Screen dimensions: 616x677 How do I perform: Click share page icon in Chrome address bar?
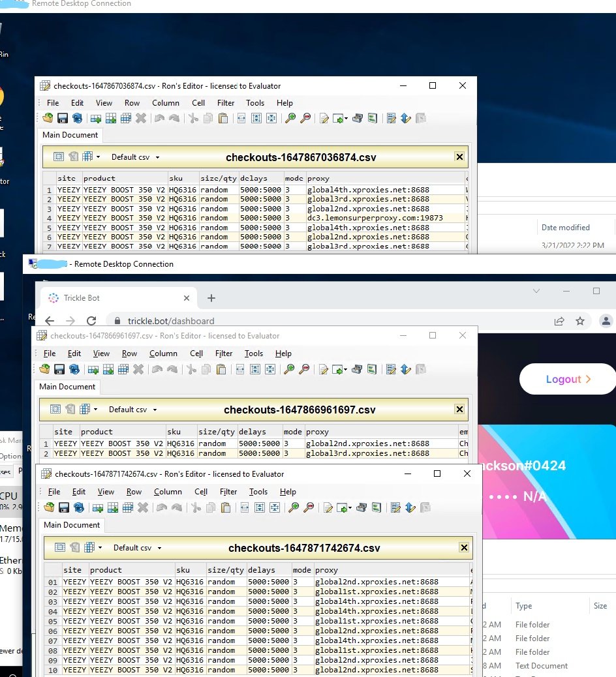pyautogui.click(x=559, y=321)
